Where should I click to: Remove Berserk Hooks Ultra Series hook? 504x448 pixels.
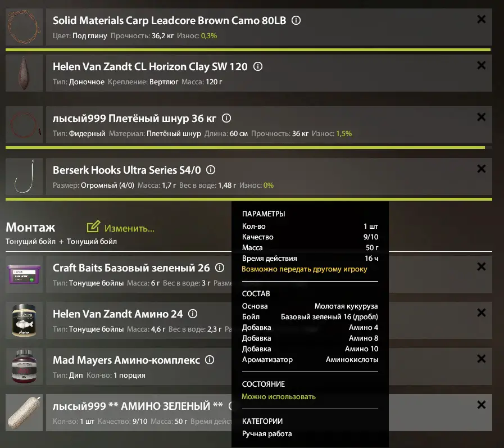point(481,169)
